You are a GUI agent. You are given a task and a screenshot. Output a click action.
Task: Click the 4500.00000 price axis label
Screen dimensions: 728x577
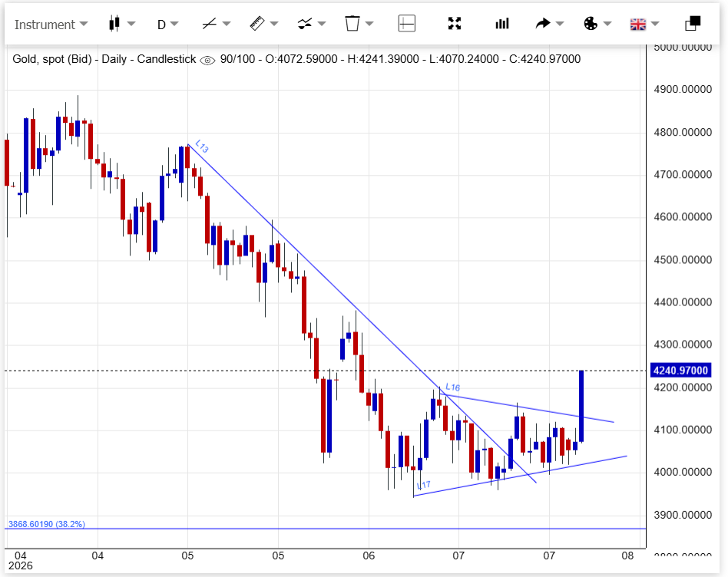point(683,260)
